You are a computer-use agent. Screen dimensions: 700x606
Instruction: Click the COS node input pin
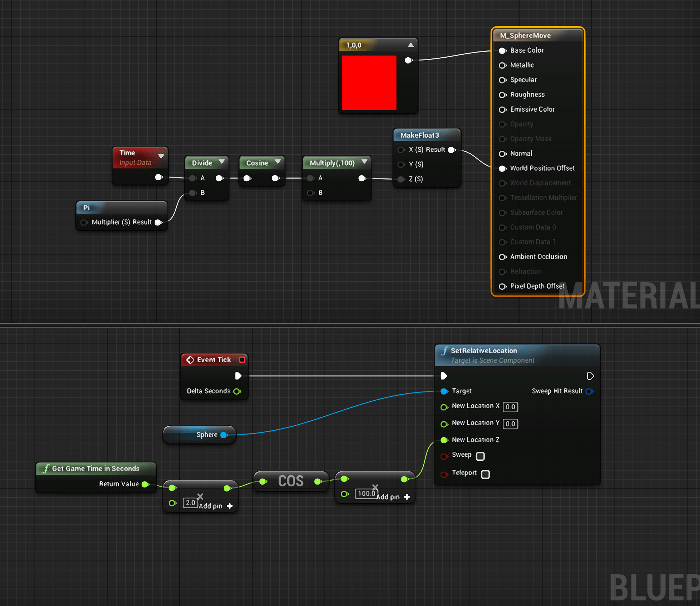263,482
